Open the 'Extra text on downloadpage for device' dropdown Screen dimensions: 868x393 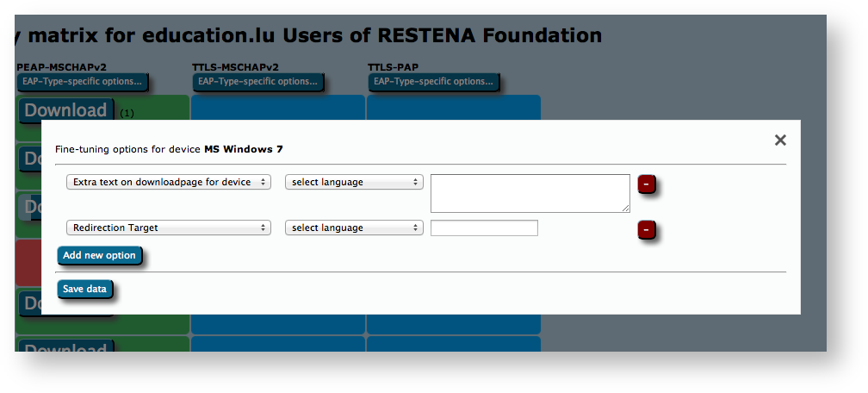coord(169,182)
